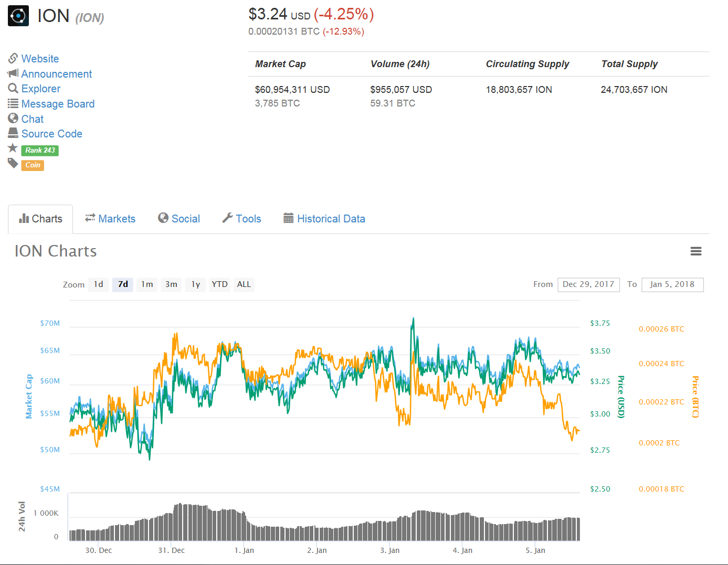
Task: Click the 31. Dec date axis label
Action: click(x=171, y=550)
